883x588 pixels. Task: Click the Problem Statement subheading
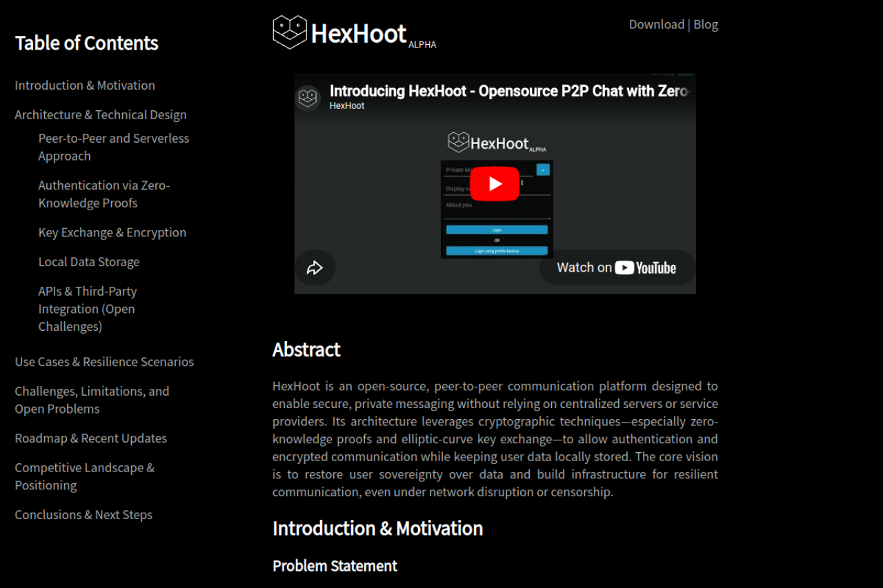click(x=335, y=566)
